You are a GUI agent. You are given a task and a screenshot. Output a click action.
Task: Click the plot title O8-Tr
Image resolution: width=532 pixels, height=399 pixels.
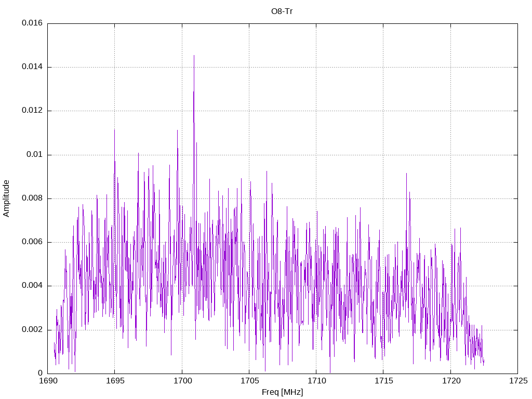[x=282, y=11]
